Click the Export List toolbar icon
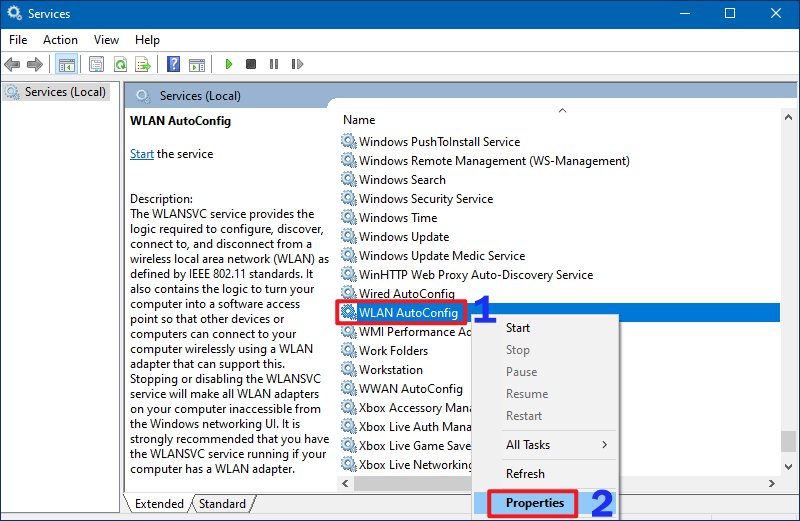The width and height of the screenshot is (800, 521). click(x=143, y=64)
